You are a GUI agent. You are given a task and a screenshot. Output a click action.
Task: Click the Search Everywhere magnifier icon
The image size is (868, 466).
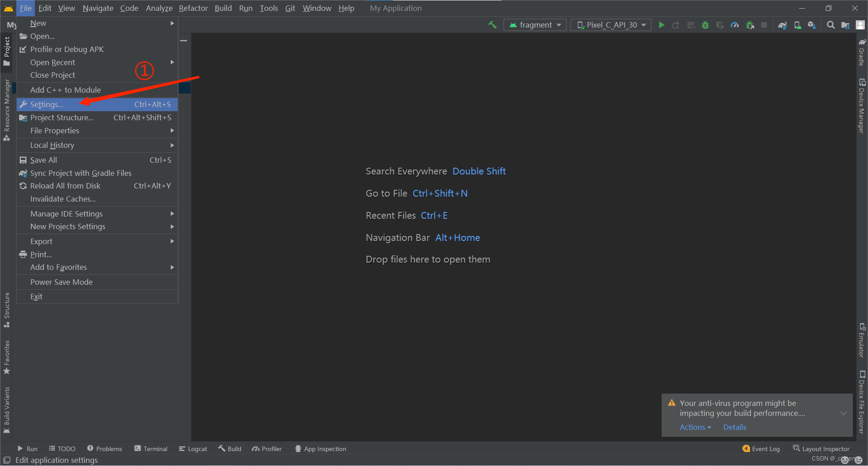(830, 25)
